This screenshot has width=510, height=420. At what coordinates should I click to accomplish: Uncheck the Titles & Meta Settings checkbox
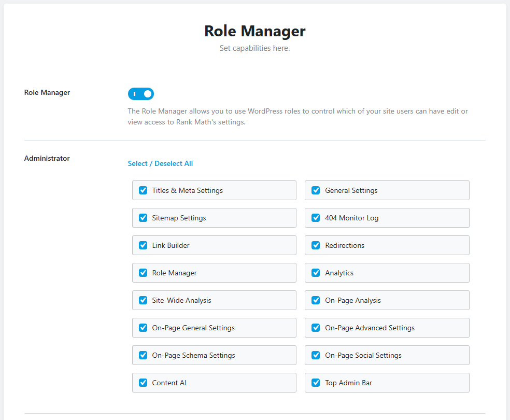[x=143, y=190]
